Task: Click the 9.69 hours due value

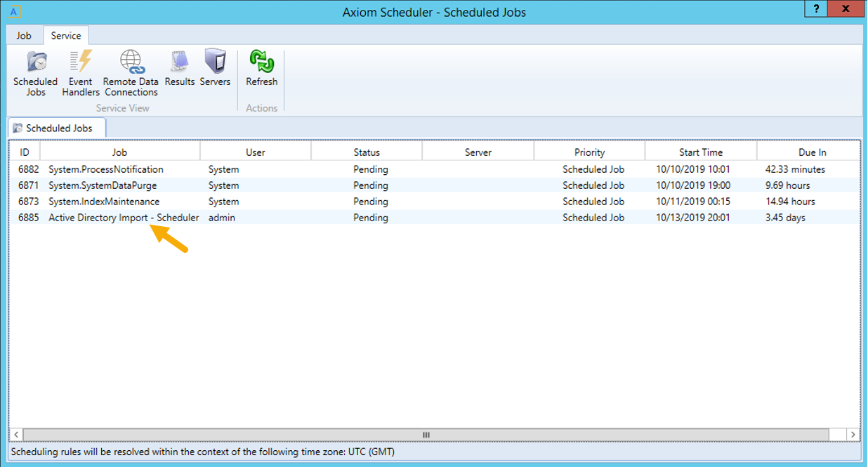Action: tap(788, 185)
